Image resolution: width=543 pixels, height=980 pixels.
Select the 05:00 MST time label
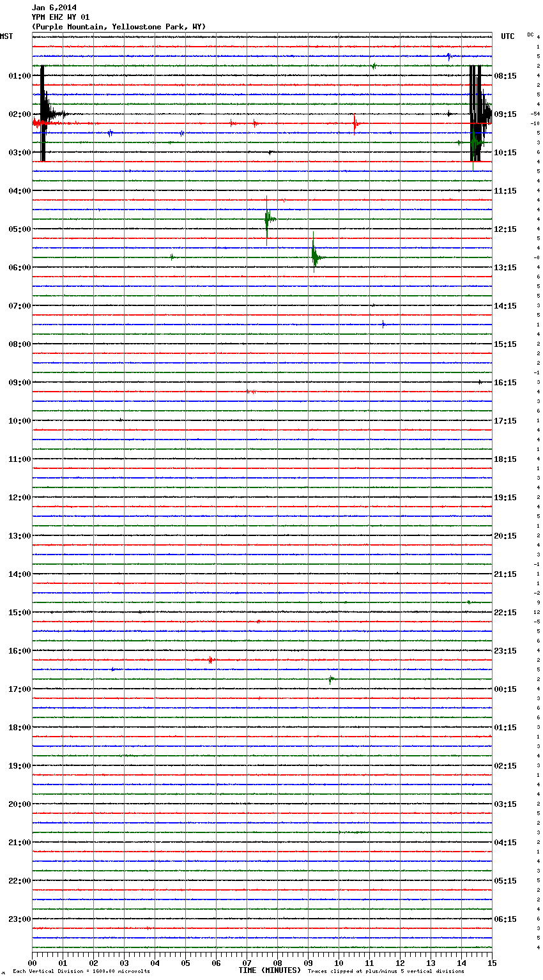point(20,229)
